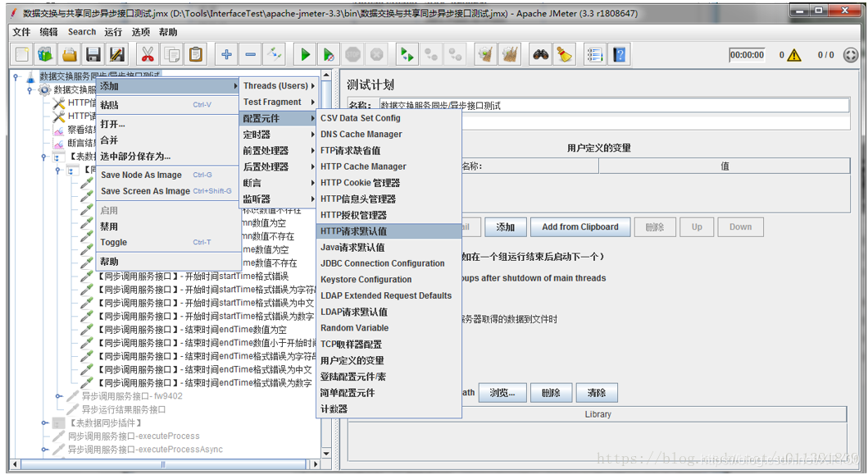This screenshot has height=475, width=868.
Task: Click Save Node As Image
Action: pyautogui.click(x=168, y=175)
